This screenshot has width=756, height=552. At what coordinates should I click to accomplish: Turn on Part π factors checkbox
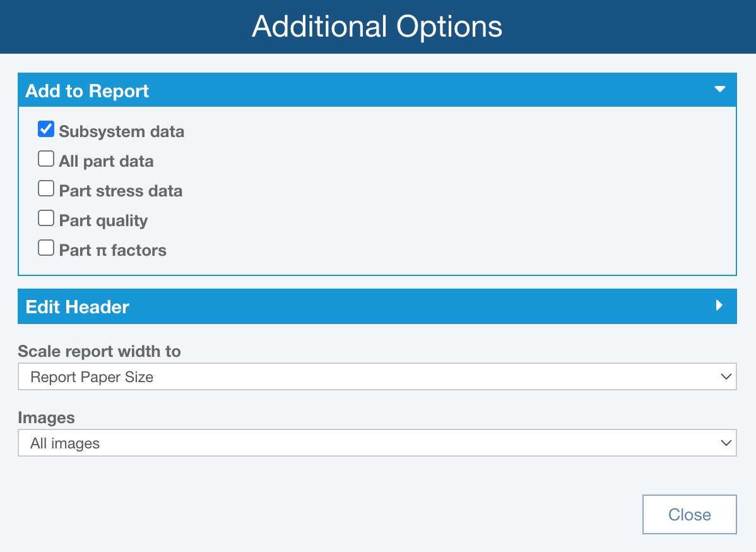tap(46, 248)
